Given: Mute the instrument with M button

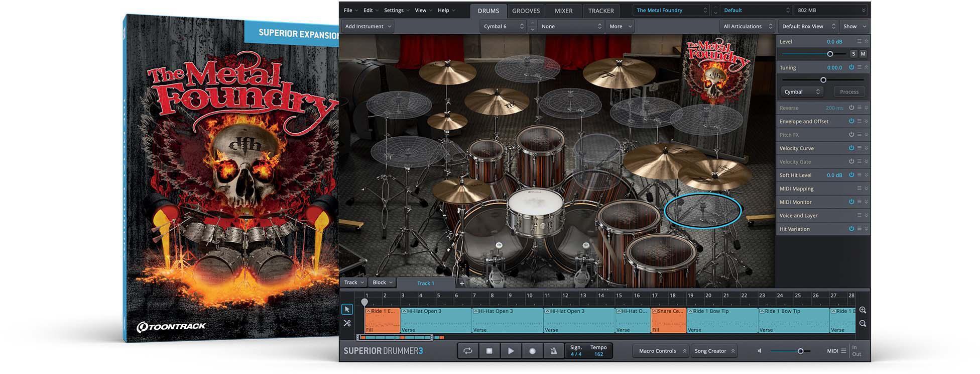Looking at the screenshot, I should 863,54.
